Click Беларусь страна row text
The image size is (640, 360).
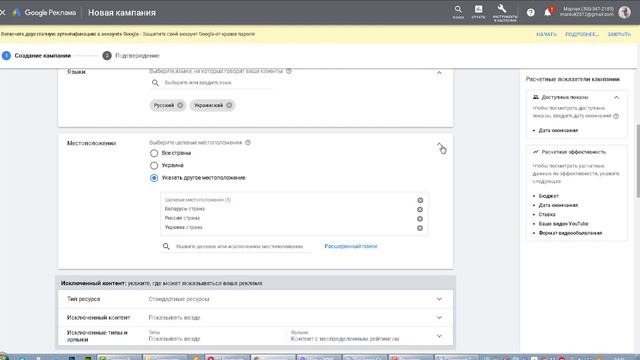tap(184, 209)
